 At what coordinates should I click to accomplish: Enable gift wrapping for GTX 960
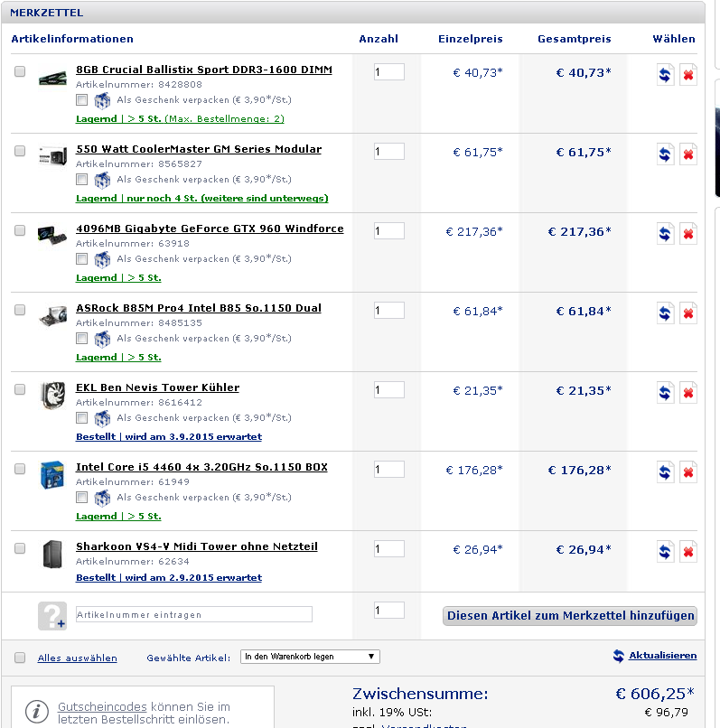tap(82, 258)
